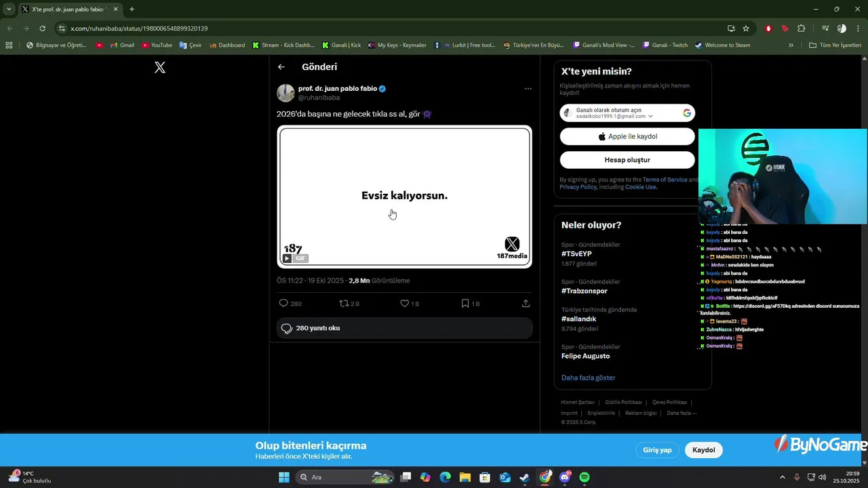The width and height of the screenshot is (868, 488).
Task: Open the Cookie Use link
Action: [641, 187]
